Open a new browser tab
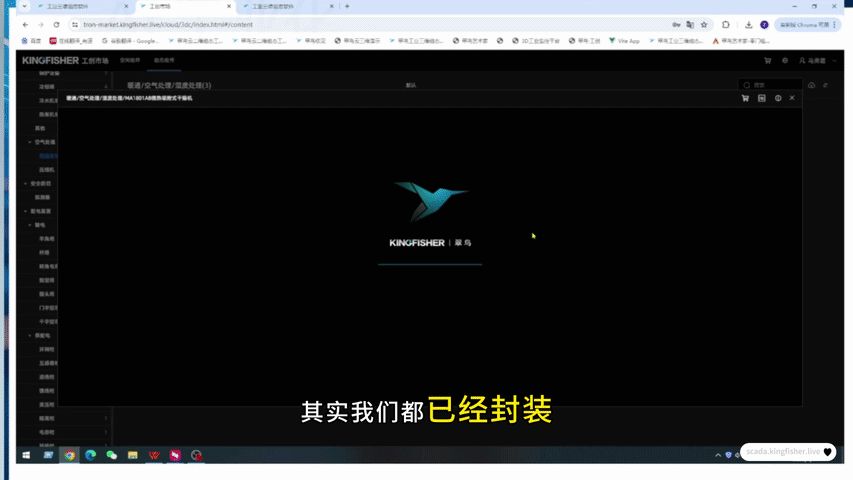 pyautogui.click(x=347, y=6)
